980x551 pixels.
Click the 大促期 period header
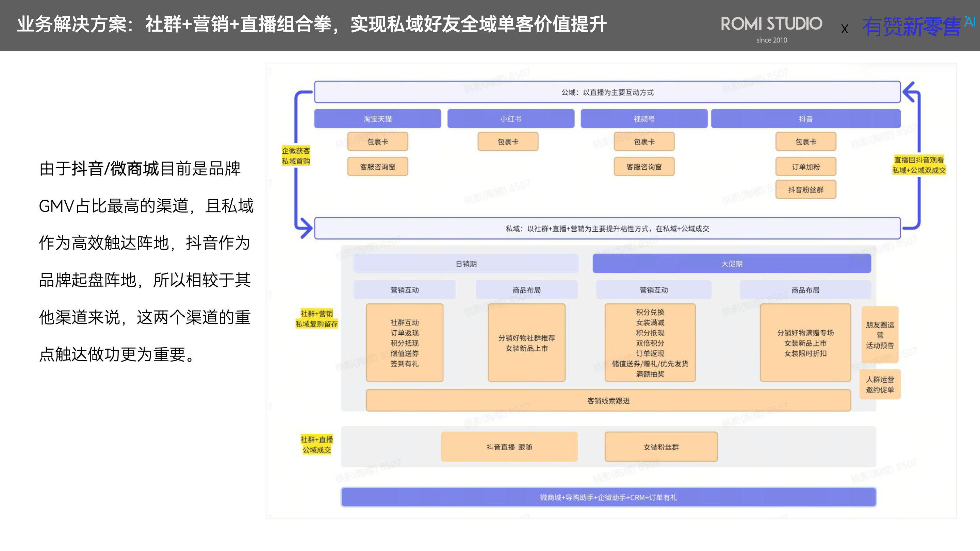731,264
